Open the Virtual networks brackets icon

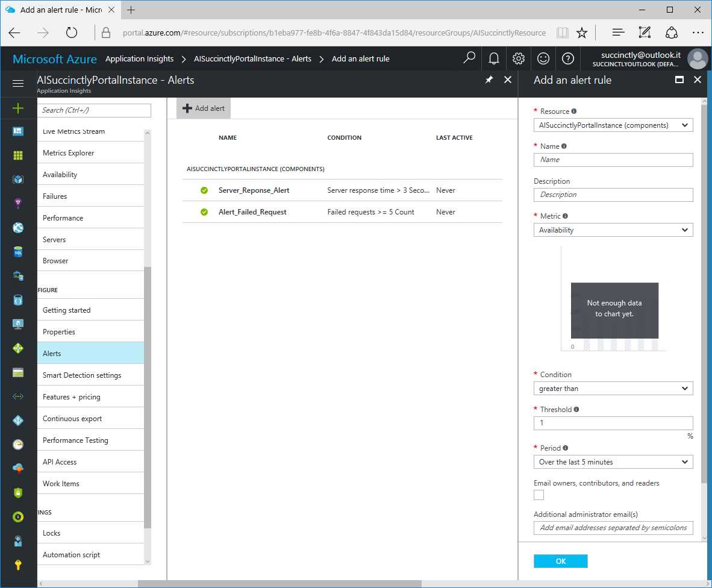point(18,396)
